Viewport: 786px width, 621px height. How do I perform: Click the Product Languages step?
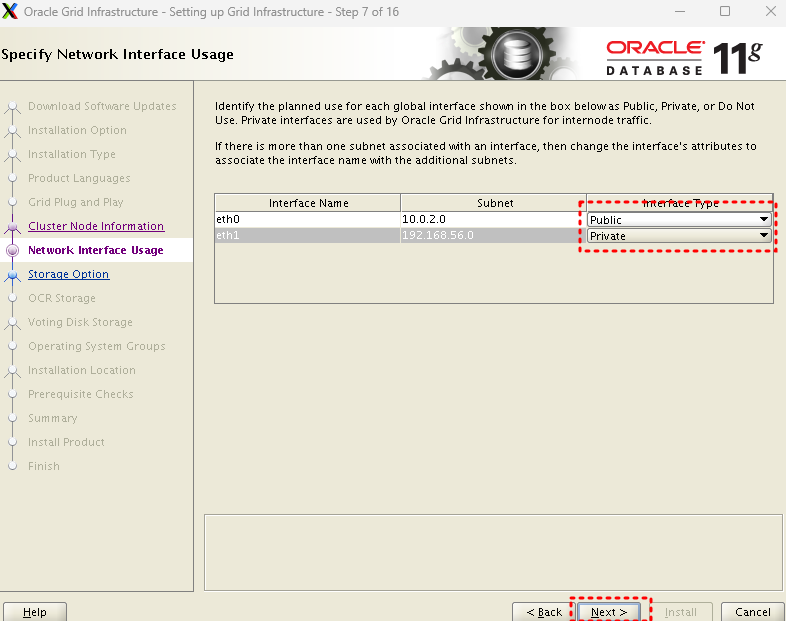pos(79,178)
